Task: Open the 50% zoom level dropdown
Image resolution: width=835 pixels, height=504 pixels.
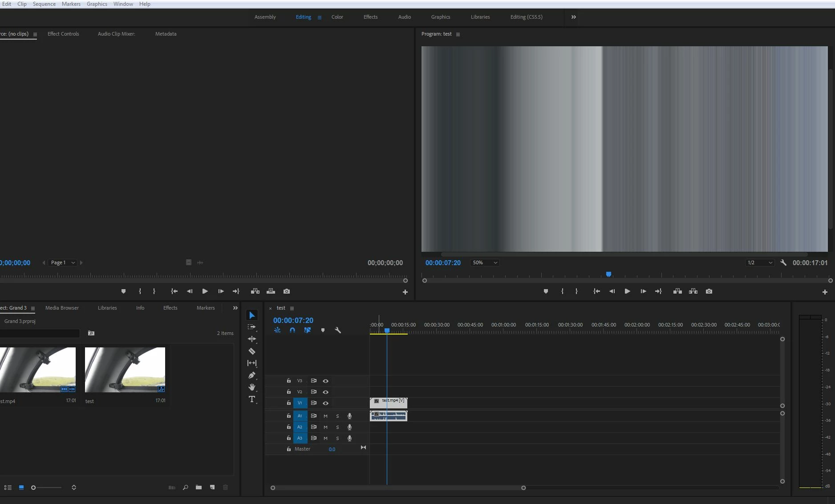Action: click(x=485, y=262)
